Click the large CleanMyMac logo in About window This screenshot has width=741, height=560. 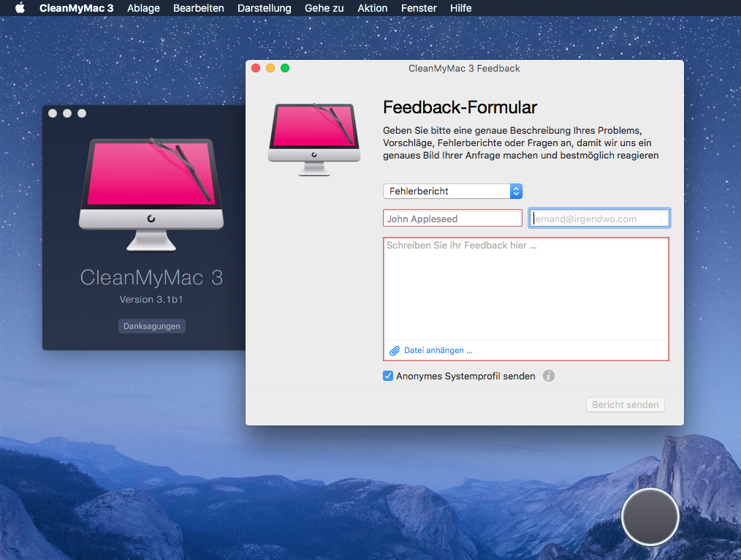[151, 194]
